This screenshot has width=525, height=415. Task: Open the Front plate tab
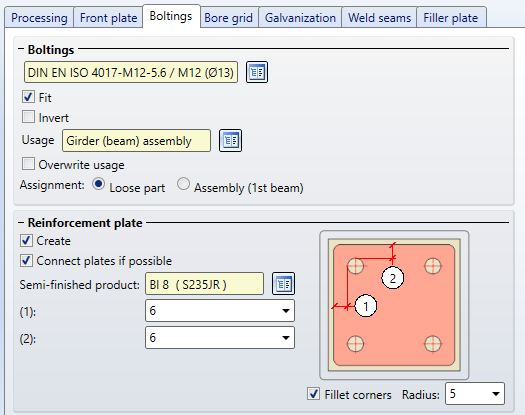click(108, 17)
